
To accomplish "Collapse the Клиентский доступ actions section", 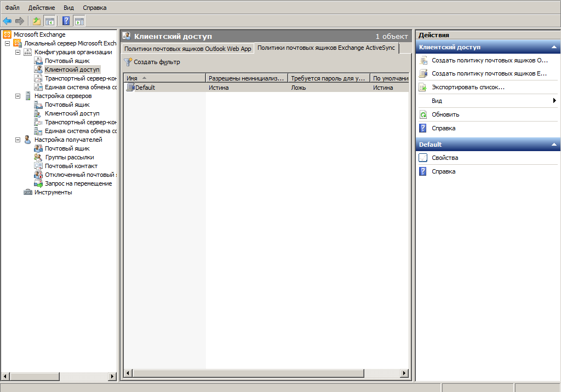I will [x=554, y=47].
